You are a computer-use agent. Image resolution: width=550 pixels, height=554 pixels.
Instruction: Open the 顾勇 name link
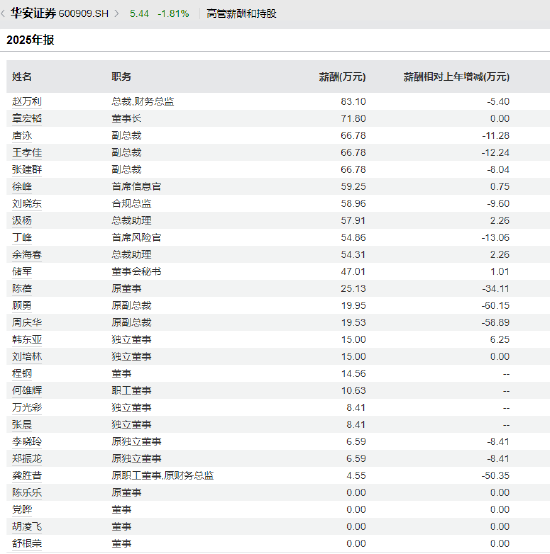(x=22, y=305)
